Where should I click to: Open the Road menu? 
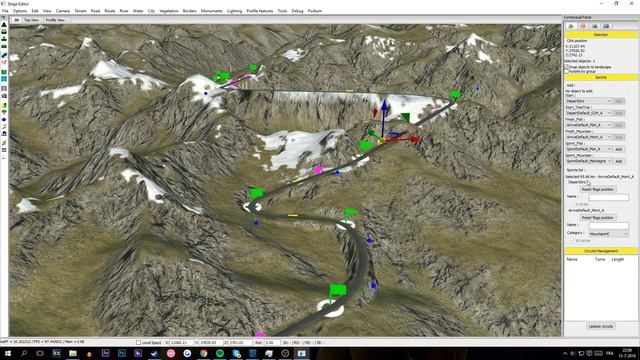click(x=96, y=11)
